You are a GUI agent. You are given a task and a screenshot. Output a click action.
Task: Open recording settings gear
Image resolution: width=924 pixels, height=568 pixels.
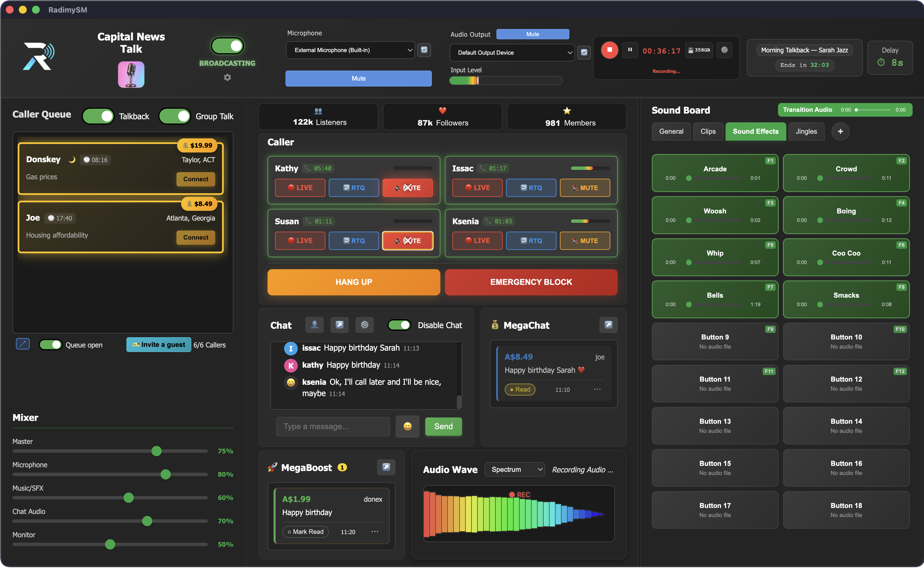pyautogui.click(x=724, y=50)
